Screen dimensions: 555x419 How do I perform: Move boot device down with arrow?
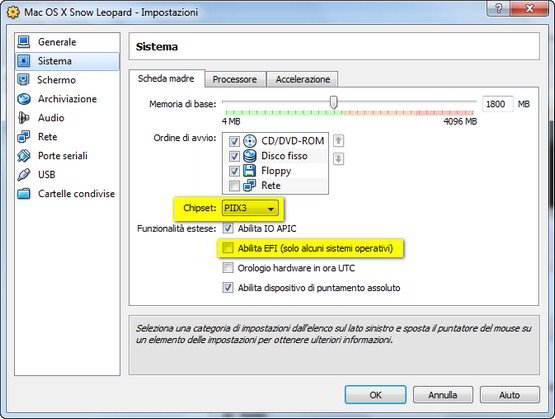(x=338, y=159)
